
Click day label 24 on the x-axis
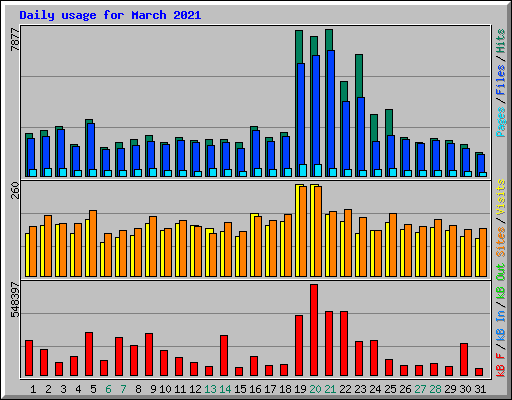point(375,389)
